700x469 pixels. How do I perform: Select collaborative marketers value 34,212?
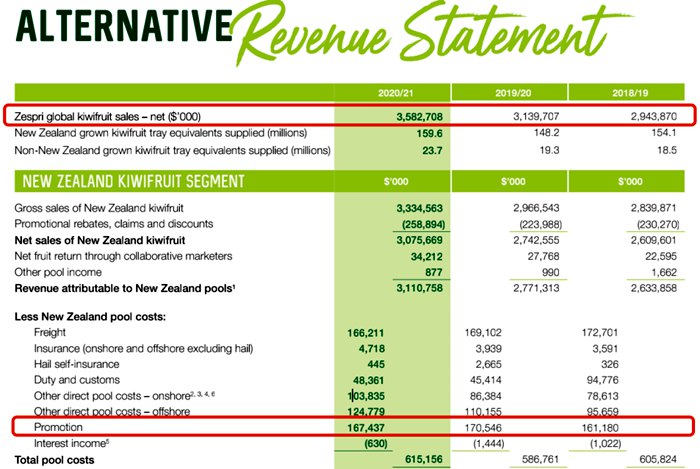(426, 257)
